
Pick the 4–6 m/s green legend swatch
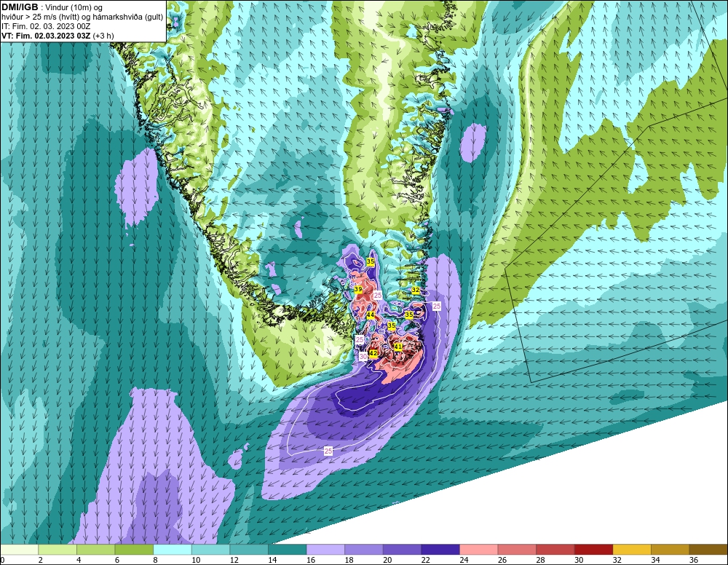(95, 550)
